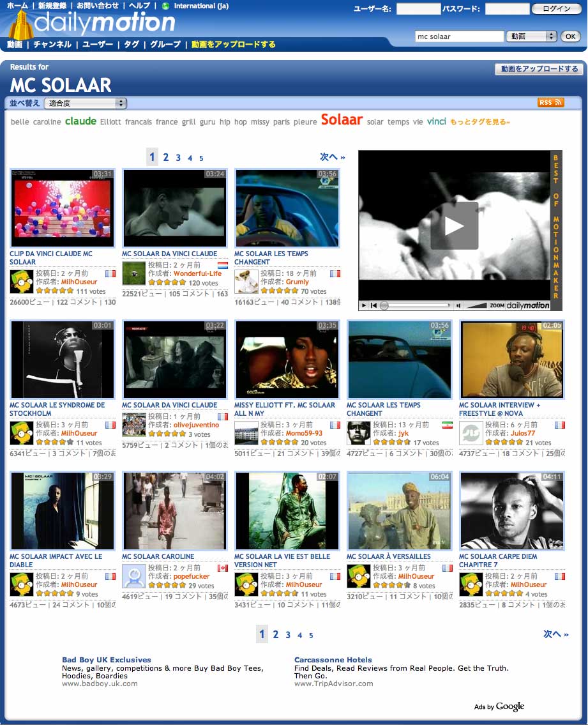Open Momo59-93 user avatar

[246, 433]
